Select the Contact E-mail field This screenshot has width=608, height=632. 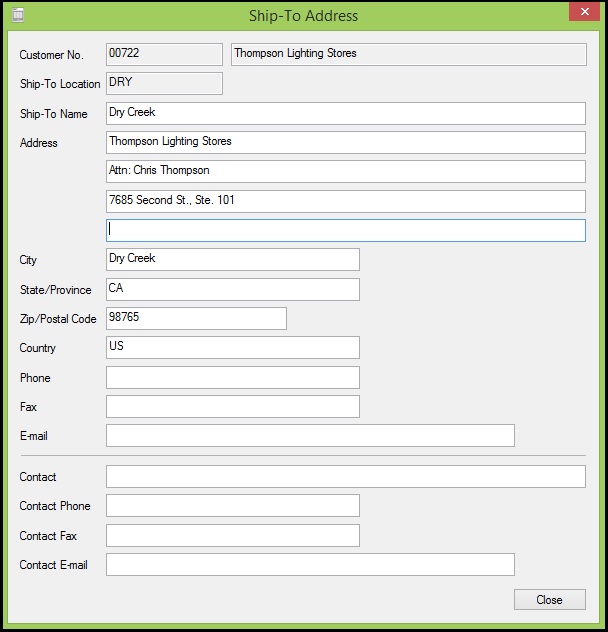(x=310, y=564)
